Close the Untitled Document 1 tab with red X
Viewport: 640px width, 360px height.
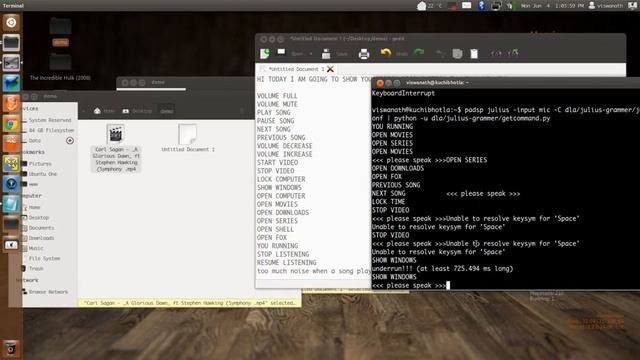click(x=330, y=69)
